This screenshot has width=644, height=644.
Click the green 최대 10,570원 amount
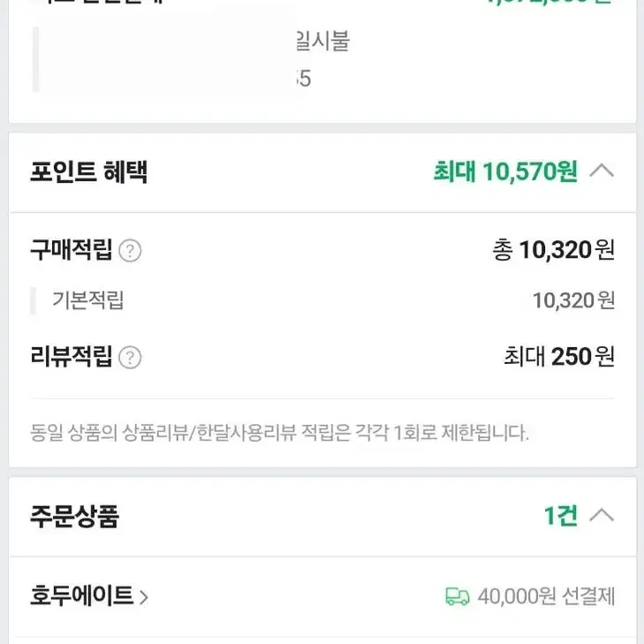coord(505,171)
